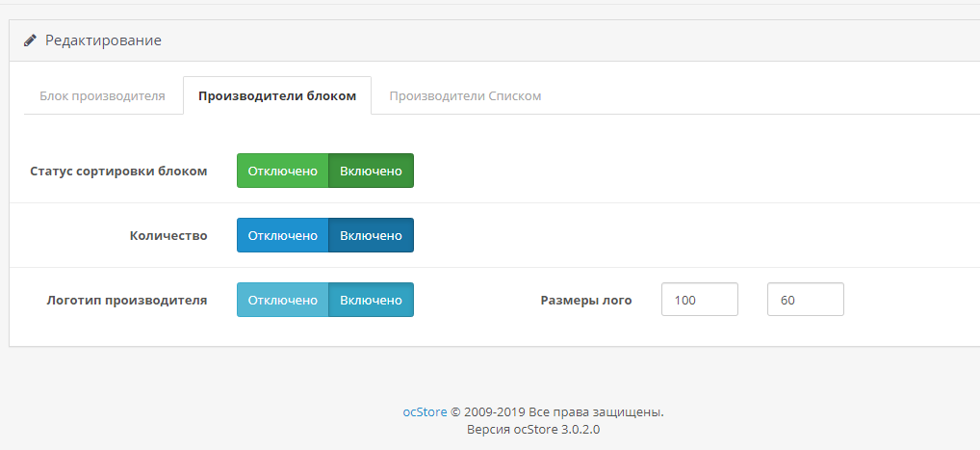
Task: Turn on Логотип производителя via Включено
Action: tap(371, 300)
